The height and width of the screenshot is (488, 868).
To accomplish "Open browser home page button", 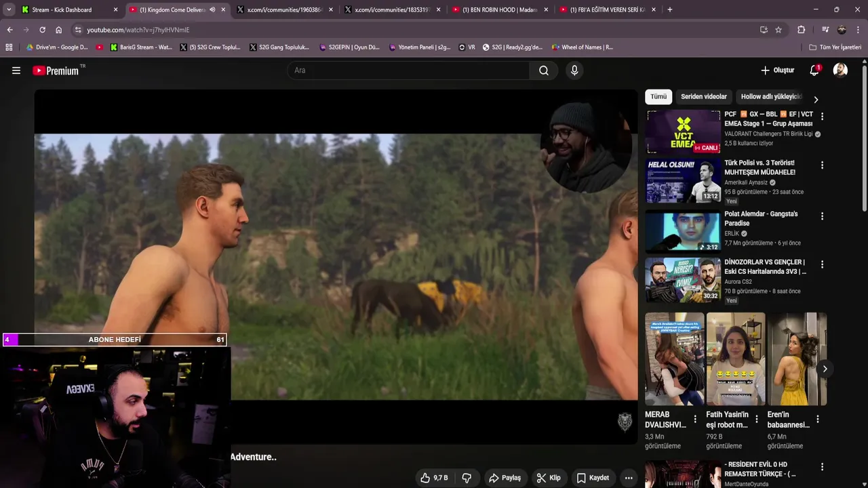I will [x=58, y=30].
